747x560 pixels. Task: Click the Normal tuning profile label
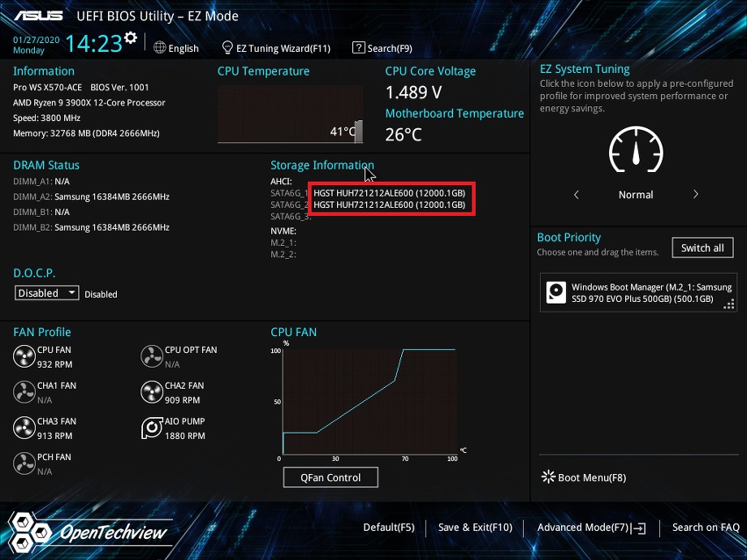[636, 194]
